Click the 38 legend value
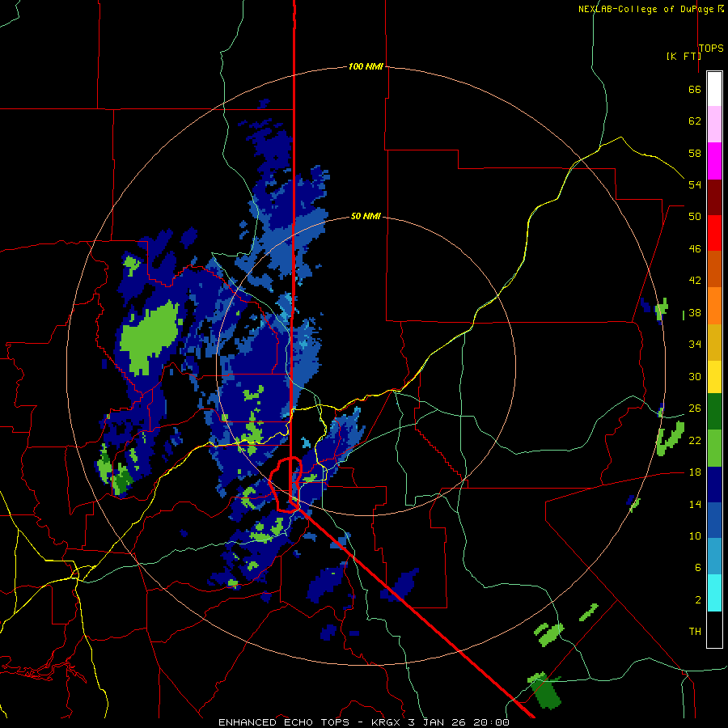The height and width of the screenshot is (728, 728). point(695,313)
